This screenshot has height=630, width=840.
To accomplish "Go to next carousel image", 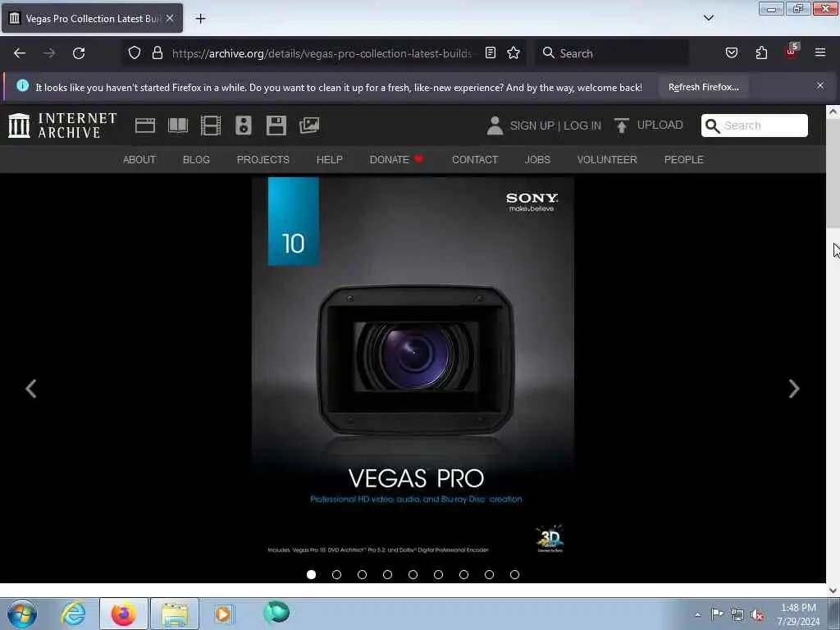I will [794, 388].
